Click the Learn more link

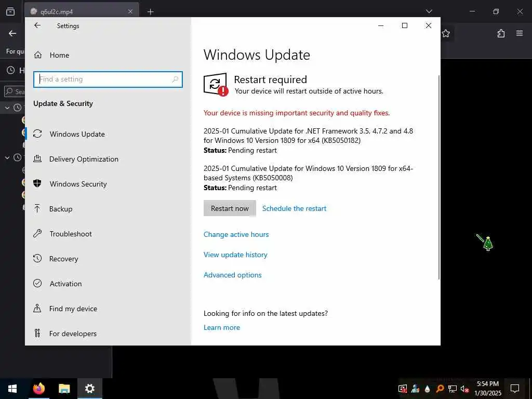point(221,327)
